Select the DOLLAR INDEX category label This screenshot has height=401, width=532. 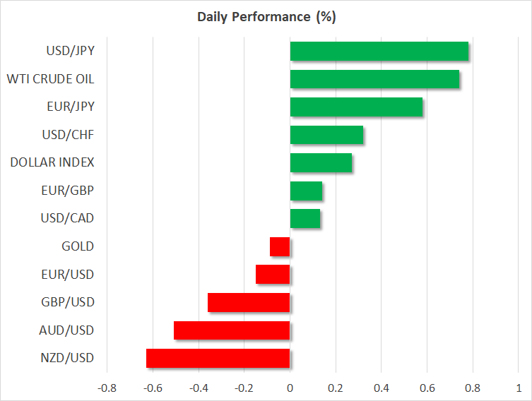tap(52, 163)
